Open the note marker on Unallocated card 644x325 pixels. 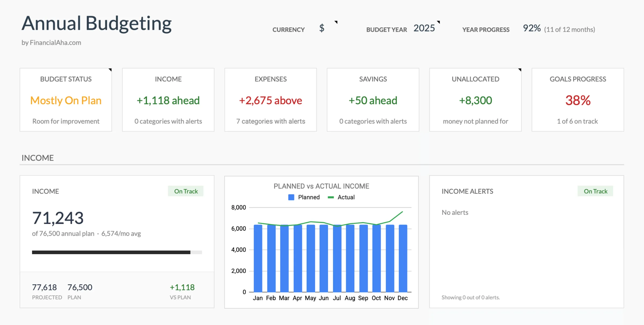[x=519, y=71]
